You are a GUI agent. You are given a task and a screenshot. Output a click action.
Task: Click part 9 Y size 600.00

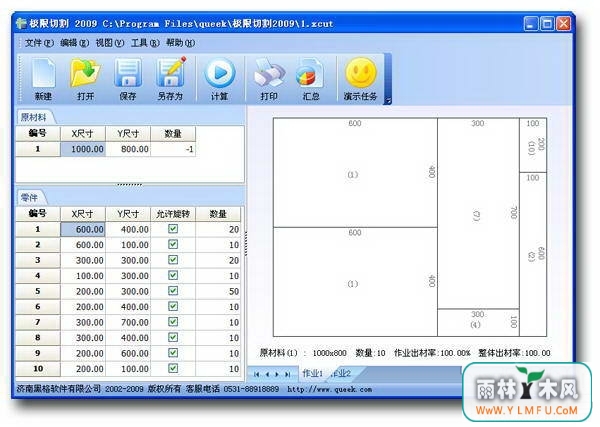click(x=128, y=353)
